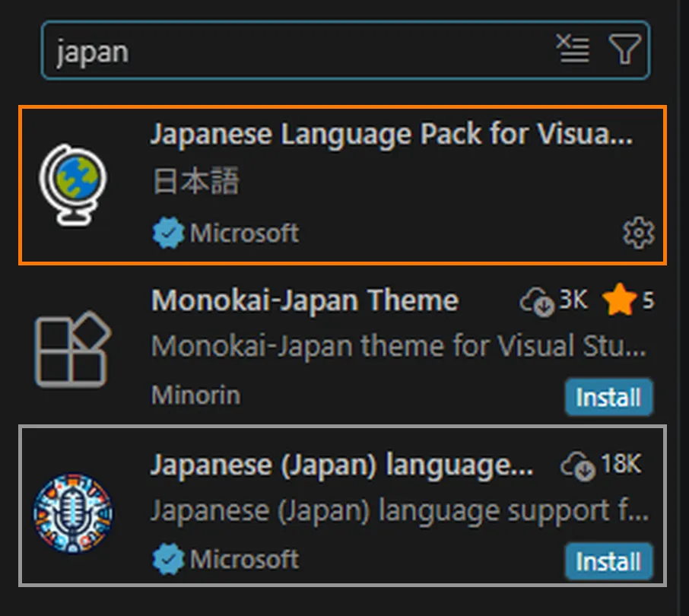Click download cloud icon next to 18K
This screenshot has height=616, width=689.
pos(578,467)
